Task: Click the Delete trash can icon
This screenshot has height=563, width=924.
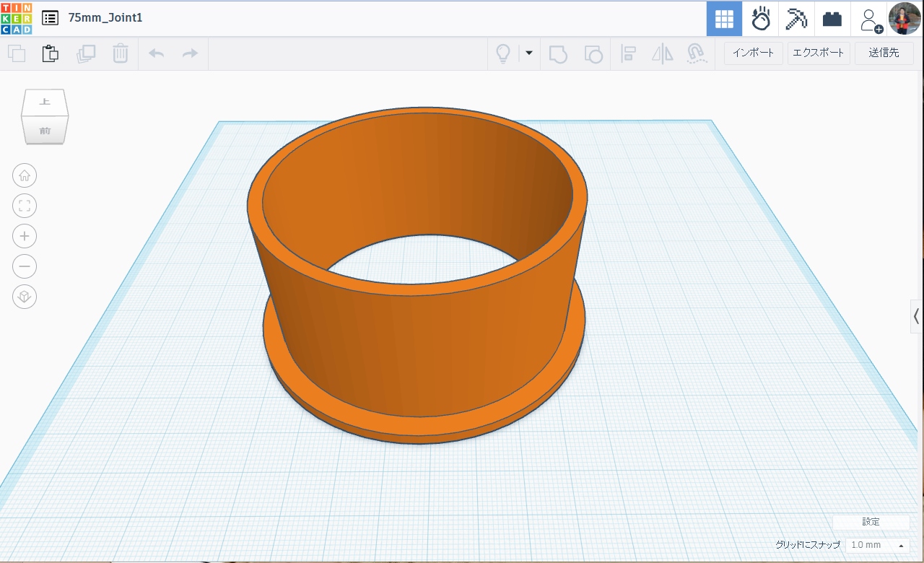Action: [x=121, y=53]
